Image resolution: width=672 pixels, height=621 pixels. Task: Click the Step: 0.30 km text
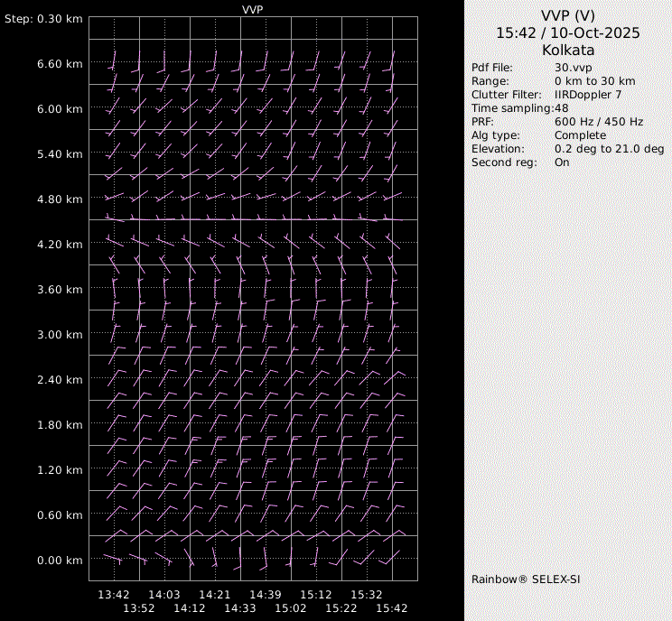click(43, 19)
